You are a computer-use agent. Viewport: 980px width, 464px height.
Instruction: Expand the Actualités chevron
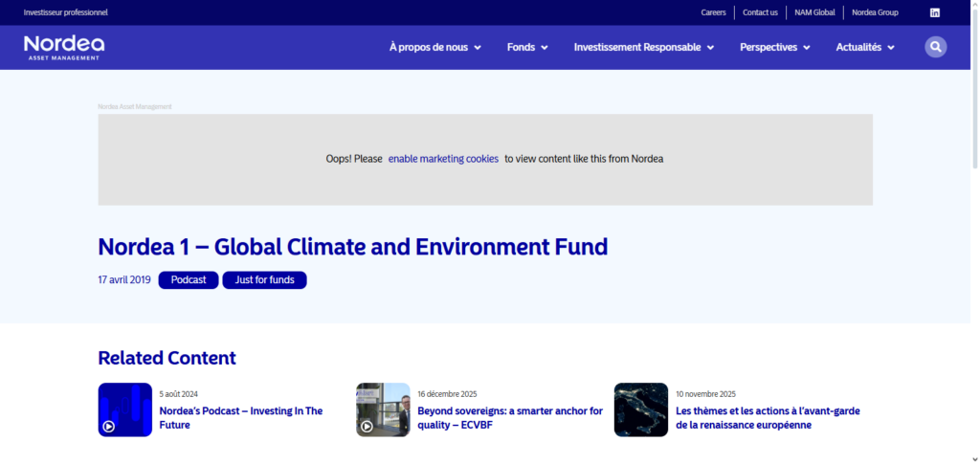(x=891, y=48)
